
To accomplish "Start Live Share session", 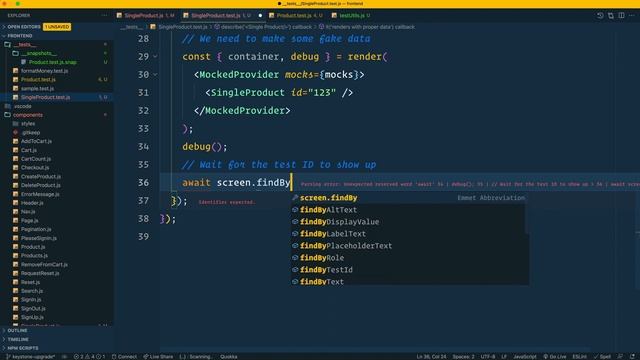I will pos(158,357).
